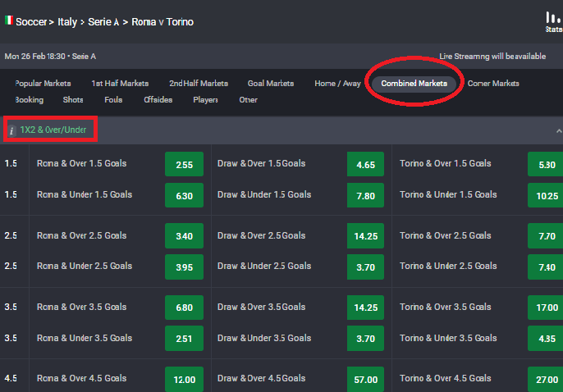Viewport: 563px width, 392px height.
Task: Open the 1st Half Markets tab
Action: 120,84
